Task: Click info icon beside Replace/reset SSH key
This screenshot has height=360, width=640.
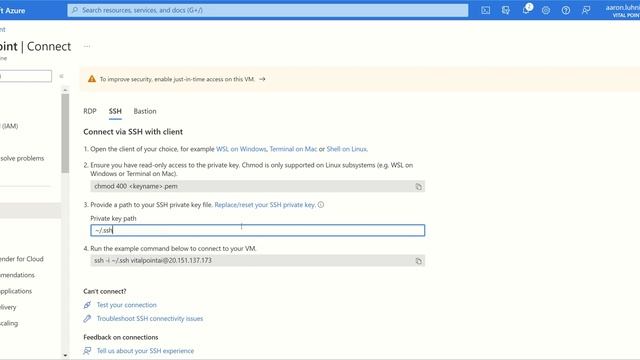Action: pyautogui.click(x=321, y=205)
